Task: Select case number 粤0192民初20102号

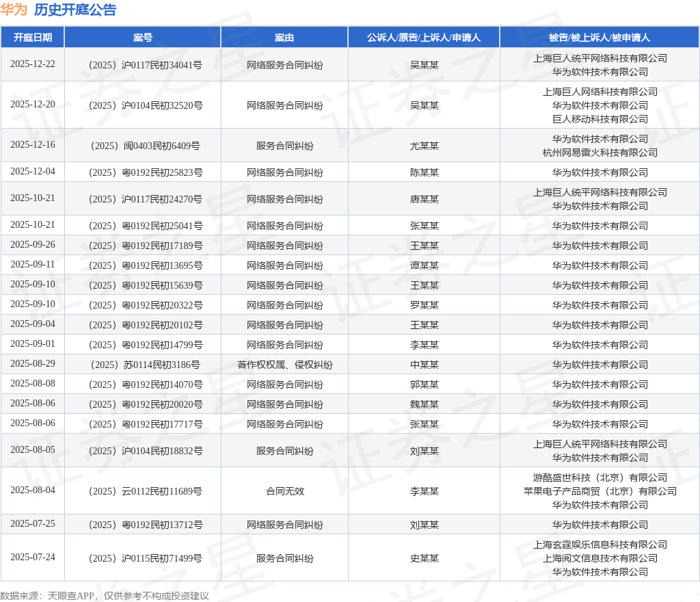Action: [x=146, y=325]
